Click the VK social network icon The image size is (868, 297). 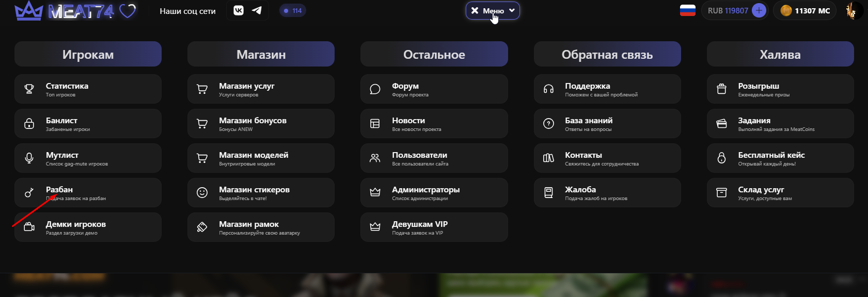click(239, 10)
